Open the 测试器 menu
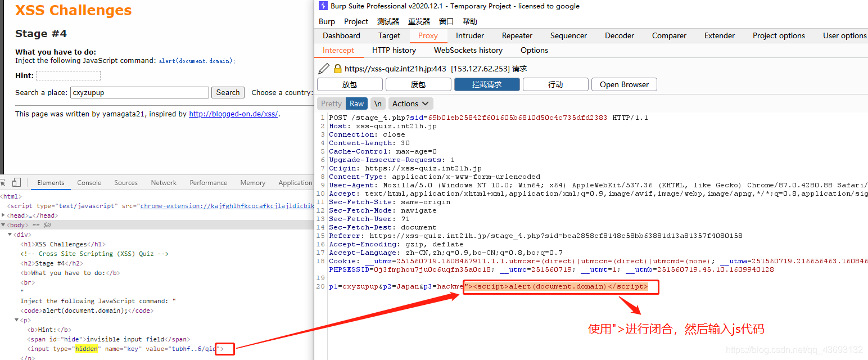This screenshot has height=360, width=868. pyautogui.click(x=388, y=21)
